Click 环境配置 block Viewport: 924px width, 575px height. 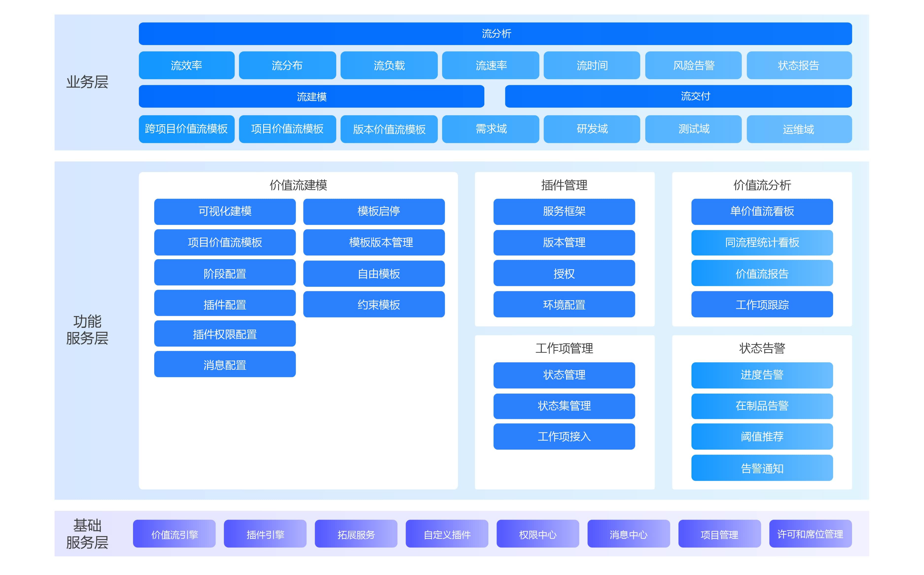coord(564,304)
